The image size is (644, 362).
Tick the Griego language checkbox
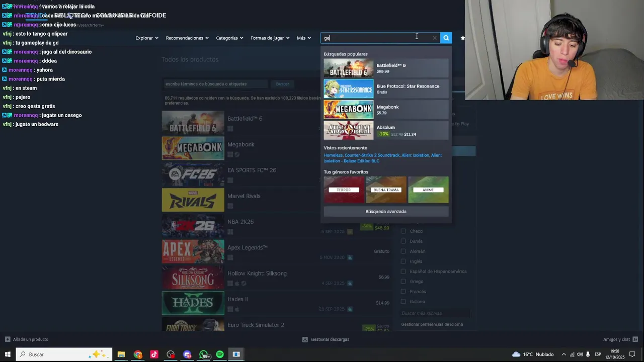[403, 282]
